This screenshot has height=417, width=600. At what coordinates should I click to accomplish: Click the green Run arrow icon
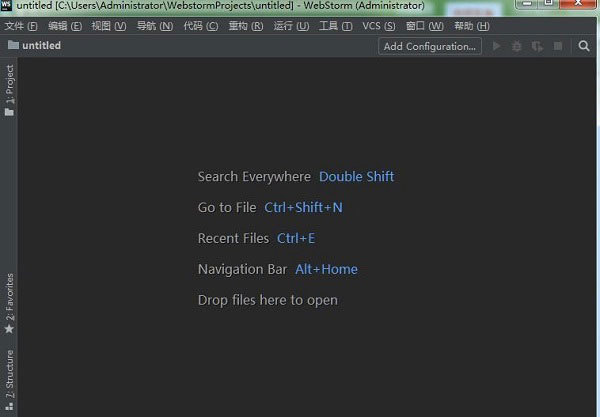tap(496, 46)
